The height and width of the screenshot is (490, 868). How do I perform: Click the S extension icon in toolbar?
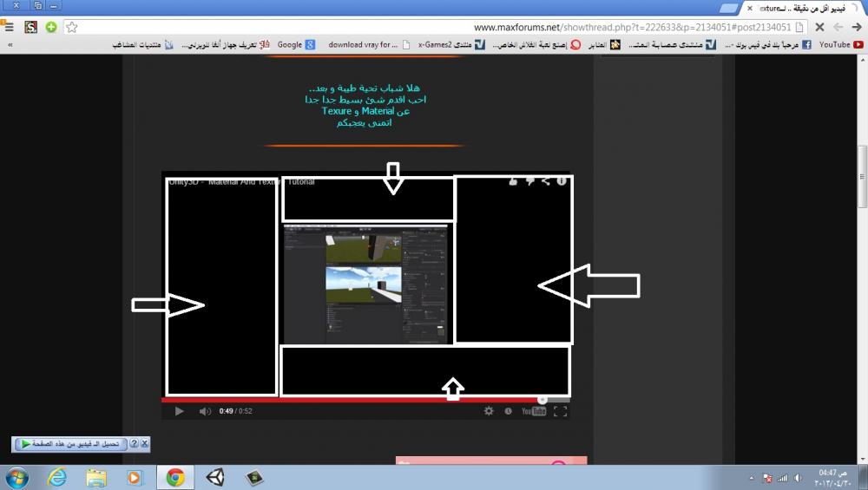pos(31,27)
